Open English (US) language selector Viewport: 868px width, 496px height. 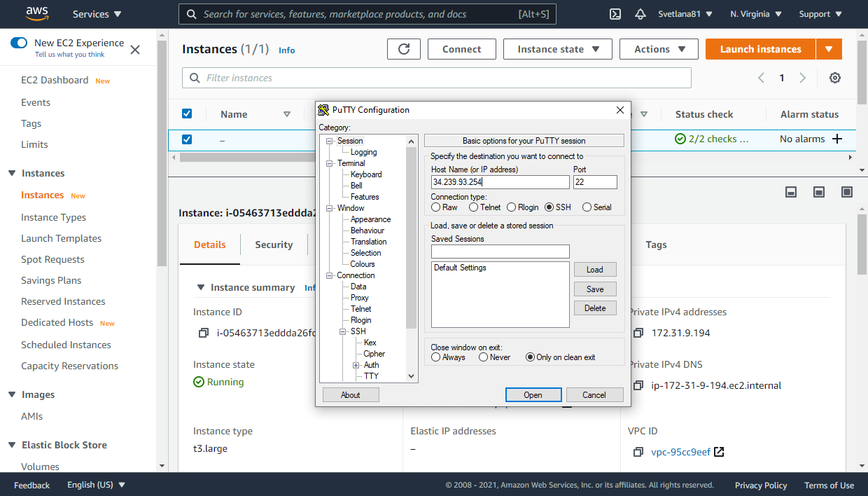point(96,485)
